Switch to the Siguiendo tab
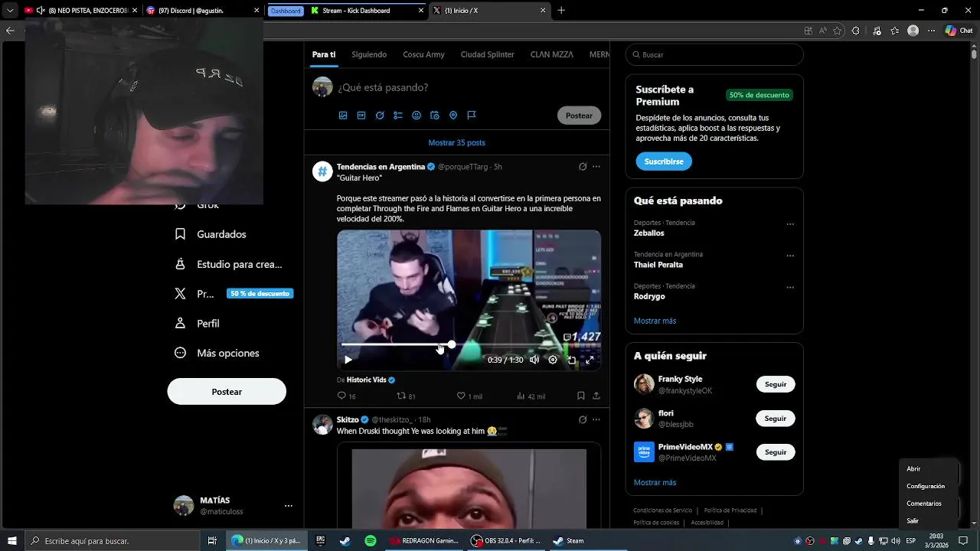The width and height of the screenshot is (980, 551). pyautogui.click(x=369, y=54)
